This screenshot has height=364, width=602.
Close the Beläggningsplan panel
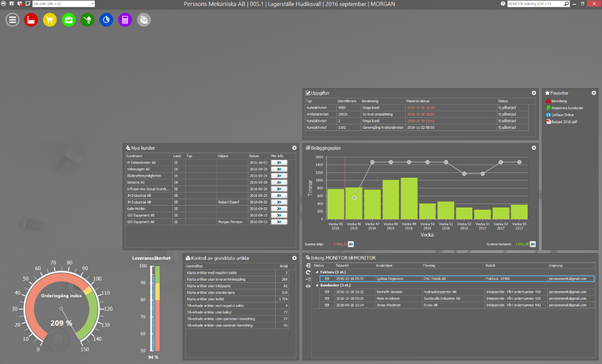pos(534,148)
